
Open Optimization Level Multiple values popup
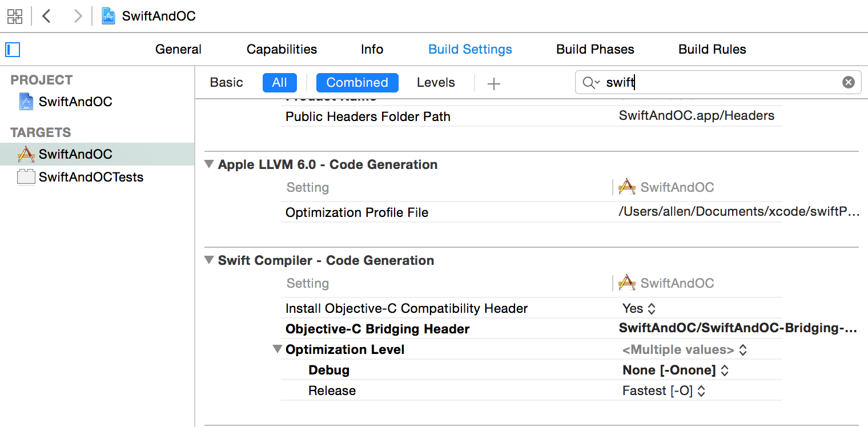click(x=685, y=349)
